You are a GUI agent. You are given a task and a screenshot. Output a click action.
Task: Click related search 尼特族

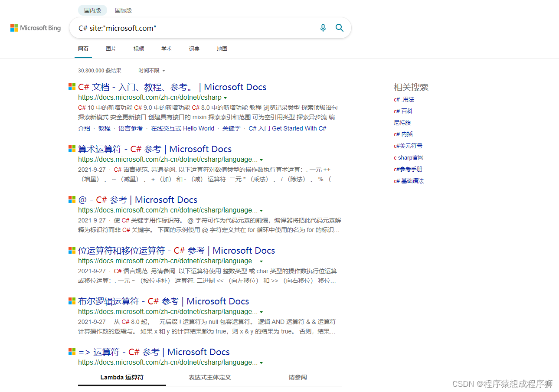(x=402, y=123)
